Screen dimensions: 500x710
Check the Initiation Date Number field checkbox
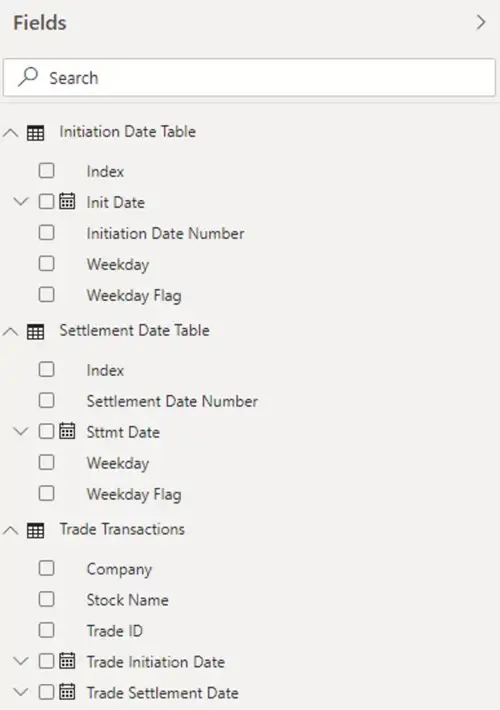point(47,233)
